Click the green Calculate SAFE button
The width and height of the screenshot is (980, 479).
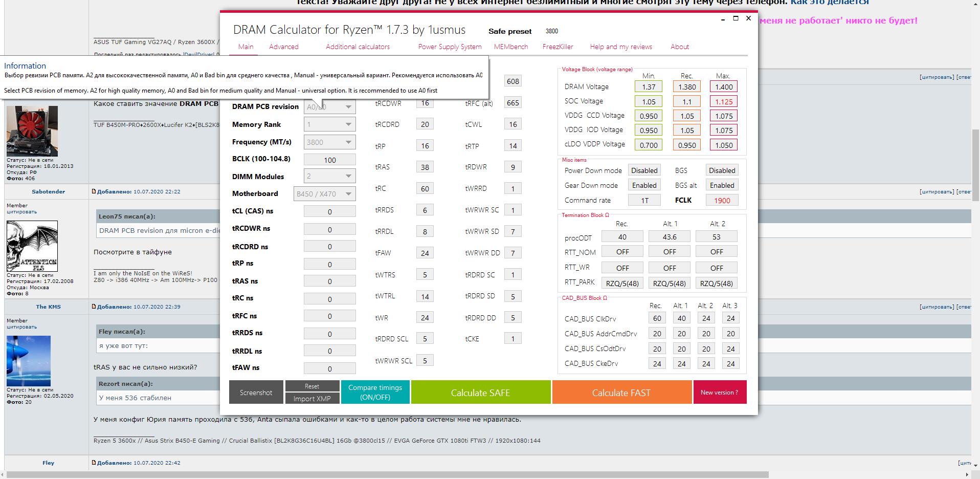[480, 393]
